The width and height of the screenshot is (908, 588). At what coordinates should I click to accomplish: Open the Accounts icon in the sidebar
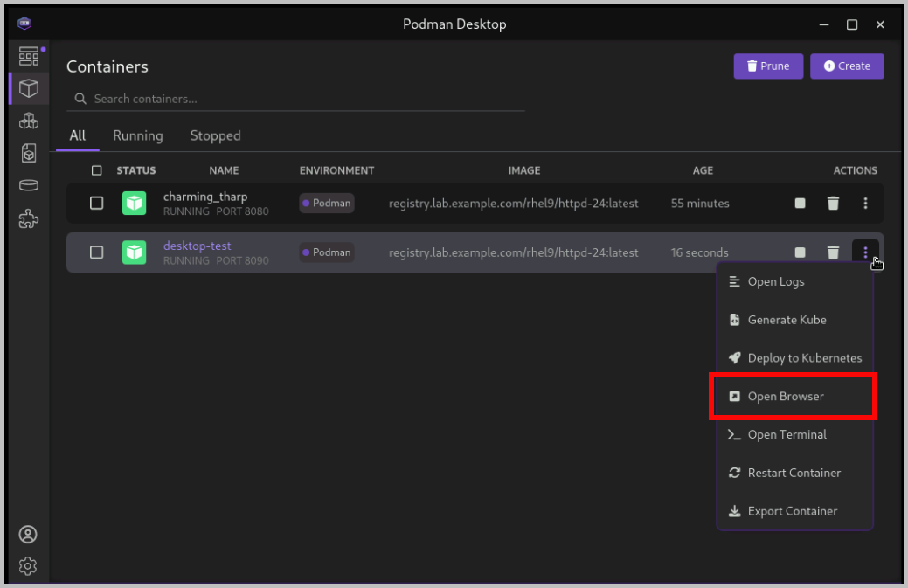(28, 535)
